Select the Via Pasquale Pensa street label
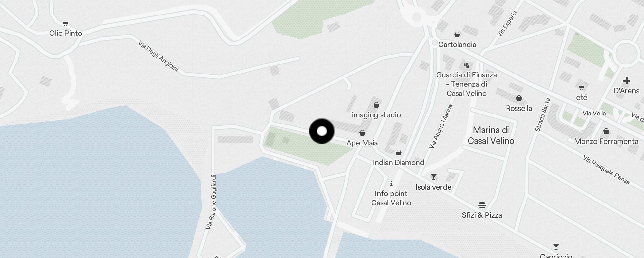Screen dimensions: 644x258 [x=606, y=170]
